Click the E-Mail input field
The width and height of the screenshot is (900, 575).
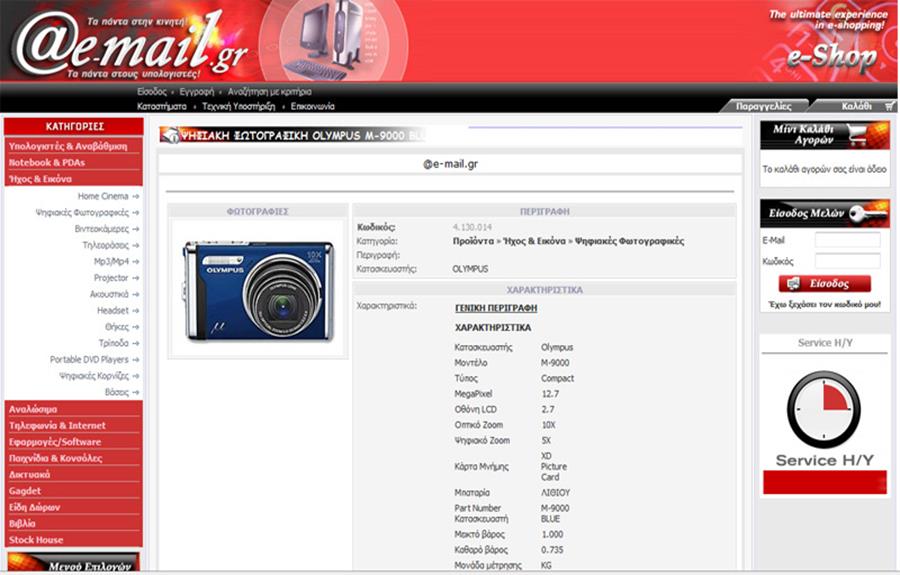pos(847,240)
